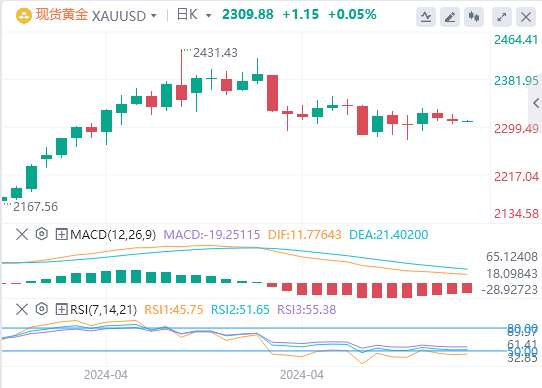Select the MACD(12,26,9) indicator label
Image resolution: width=542 pixels, height=388 pixels.
click(113, 235)
